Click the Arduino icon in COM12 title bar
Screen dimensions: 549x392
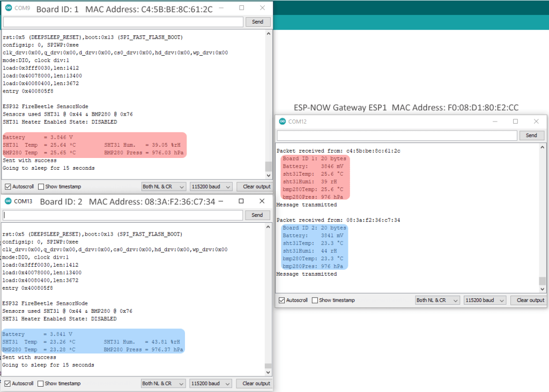pyautogui.click(x=281, y=122)
